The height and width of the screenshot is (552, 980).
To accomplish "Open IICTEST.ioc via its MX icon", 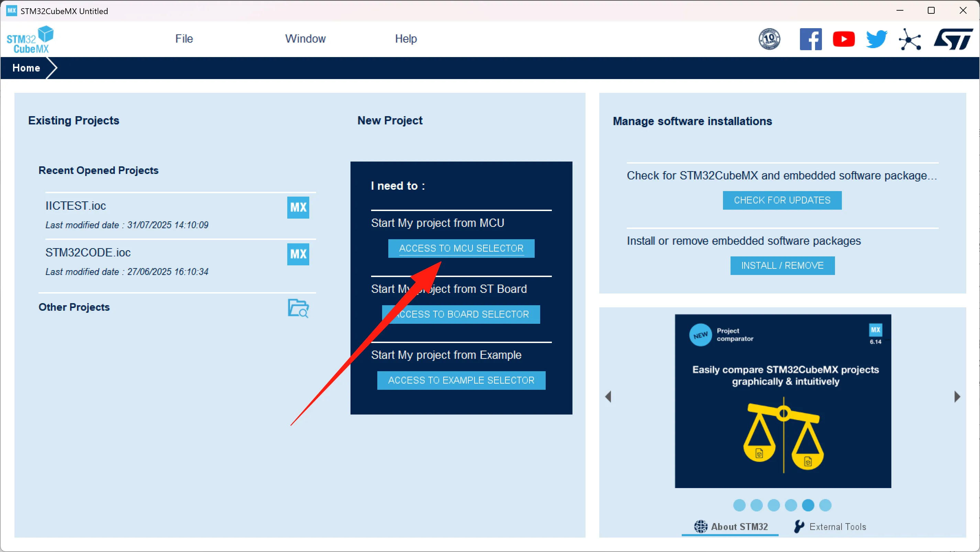I will (x=298, y=207).
